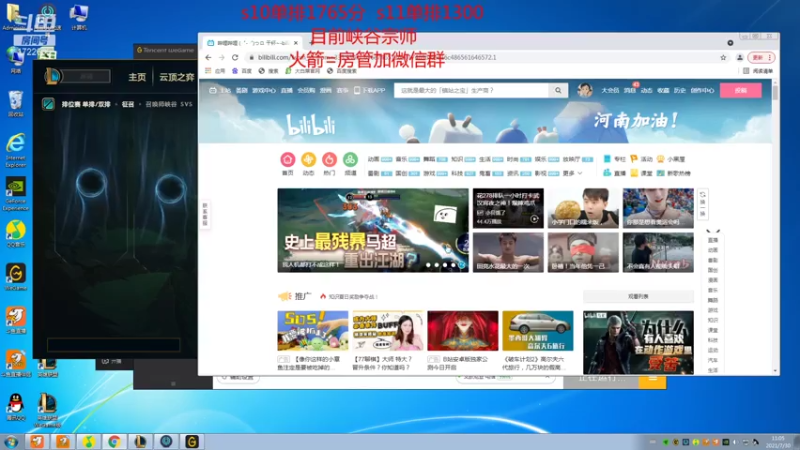Open the 云顶之弈 tab in League client
This screenshot has height=450, width=800.
pos(177,77)
